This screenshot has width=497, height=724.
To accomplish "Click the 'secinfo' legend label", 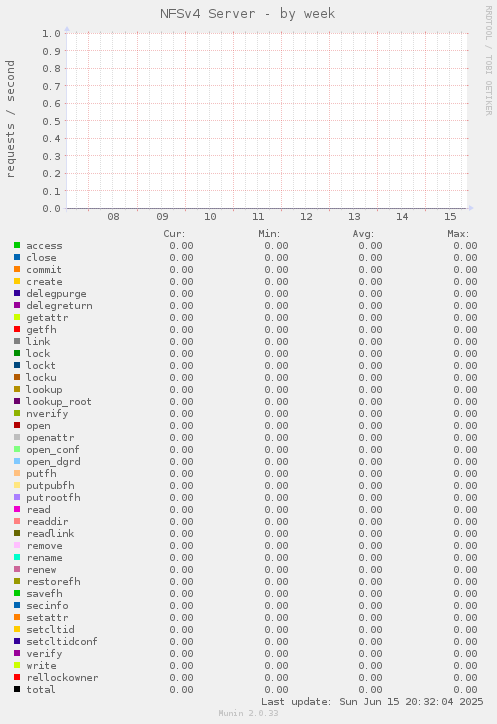I will click(47, 606).
